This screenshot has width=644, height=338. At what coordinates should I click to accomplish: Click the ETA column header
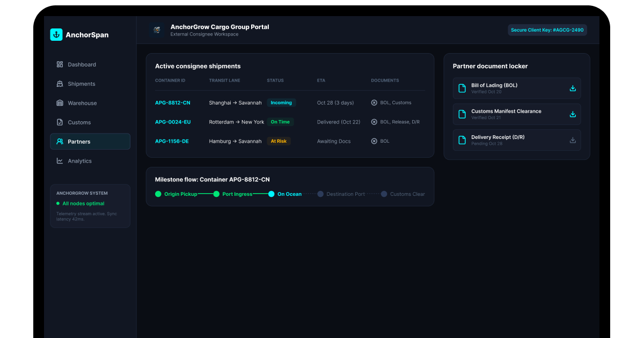tap(321, 80)
